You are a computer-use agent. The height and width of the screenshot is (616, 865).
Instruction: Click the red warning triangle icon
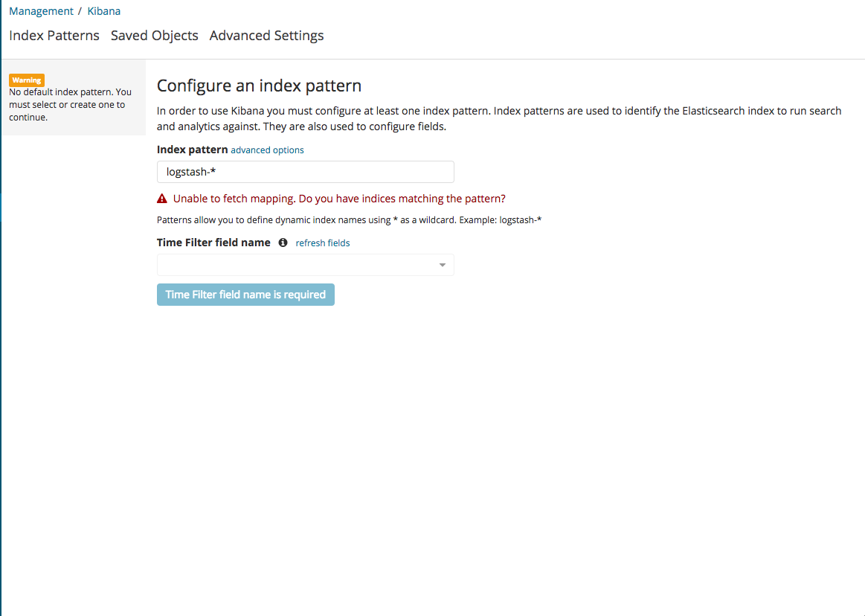pos(162,199)
